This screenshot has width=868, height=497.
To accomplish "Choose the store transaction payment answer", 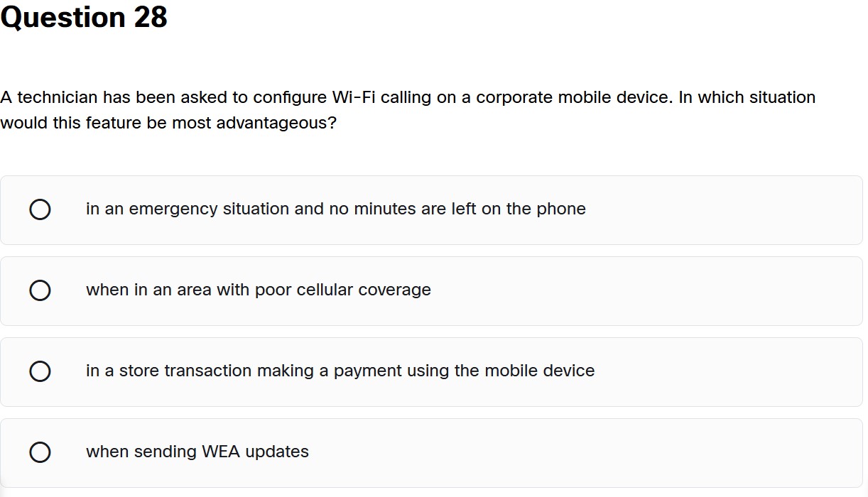I will click(x=40, y=371).
